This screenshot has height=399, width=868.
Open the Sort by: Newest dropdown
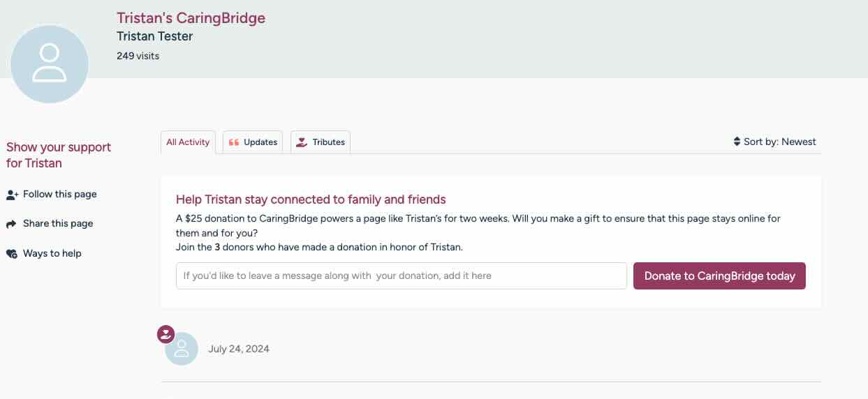(x=774, y=142)
